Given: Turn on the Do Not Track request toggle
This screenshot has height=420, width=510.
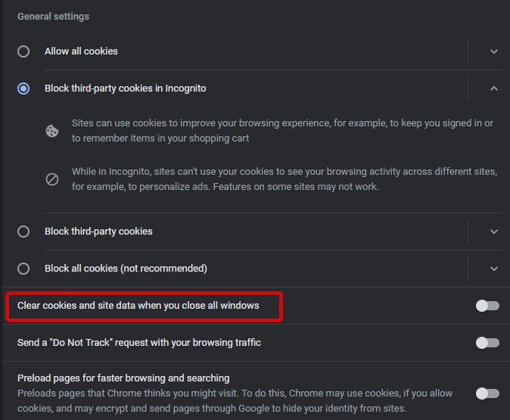Looking at the screenshot, I should [487, 343].
